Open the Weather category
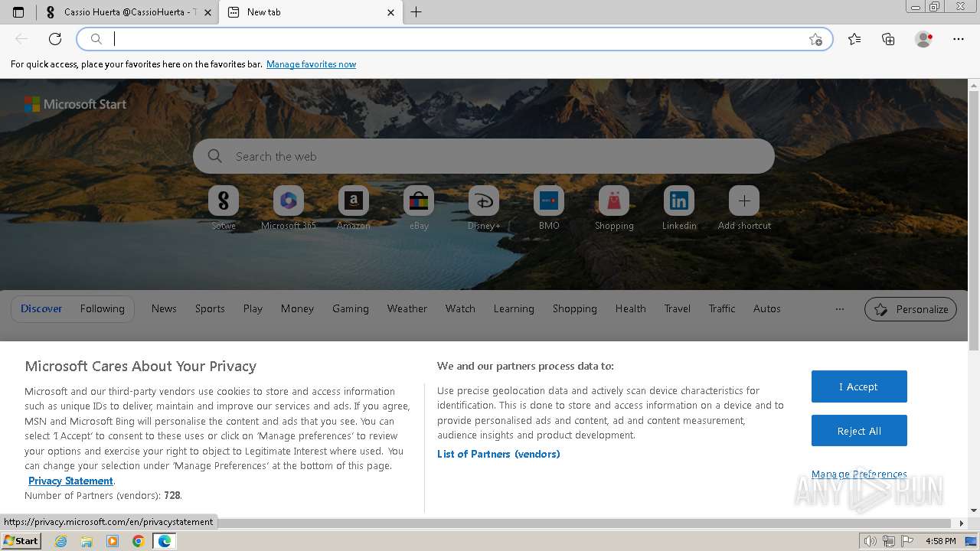The height and width of the screenshot is (551, 980). 407,308
